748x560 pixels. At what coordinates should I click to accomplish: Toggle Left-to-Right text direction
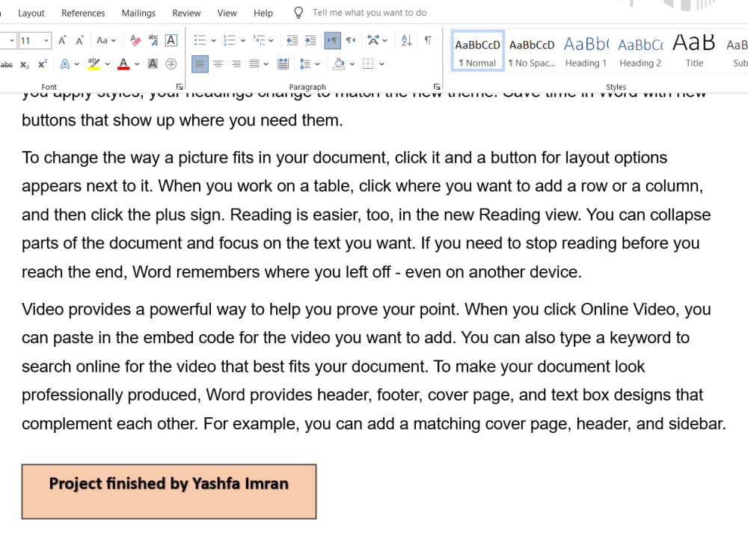click(x=333, y=40)
